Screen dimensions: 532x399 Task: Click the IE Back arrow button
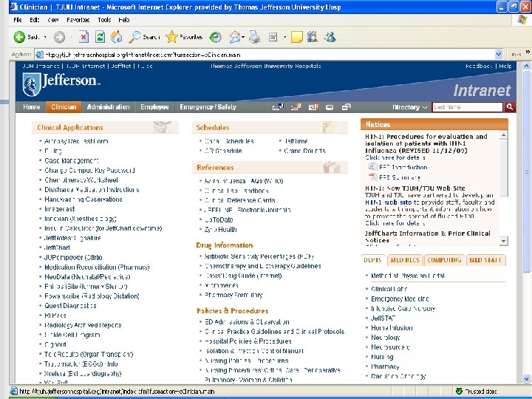pyautogui.click(x=19, y=37)
